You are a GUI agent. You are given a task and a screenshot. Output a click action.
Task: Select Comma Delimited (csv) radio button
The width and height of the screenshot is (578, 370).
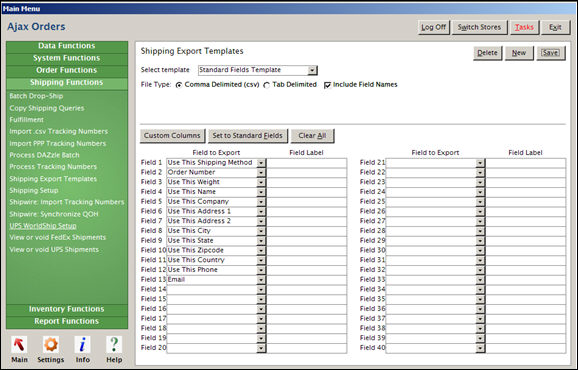click(x=179, y=85)
